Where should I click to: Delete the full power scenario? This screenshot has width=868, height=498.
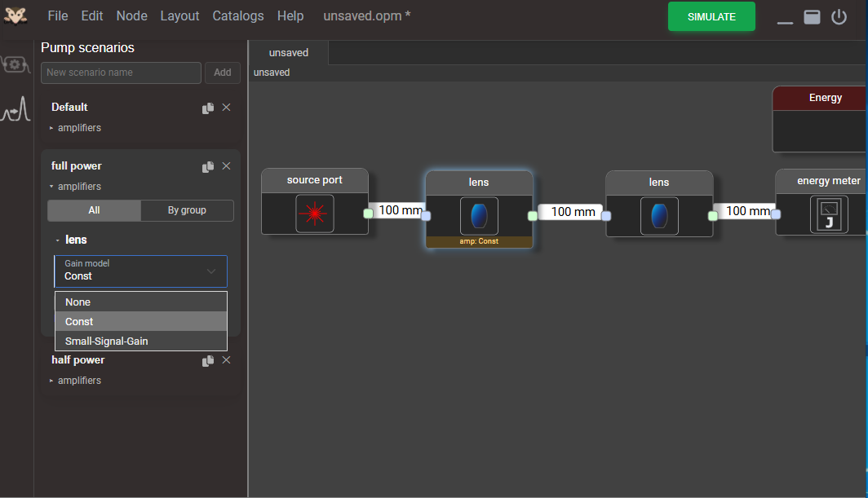click(x=227, y=166)
